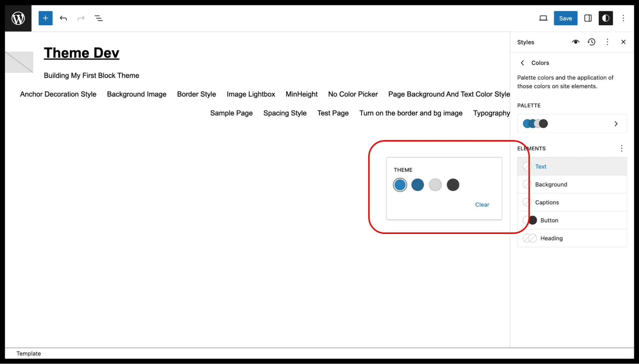Open the Styles panel more actions menu
The image size is (639, 364).
coord(607,42)
